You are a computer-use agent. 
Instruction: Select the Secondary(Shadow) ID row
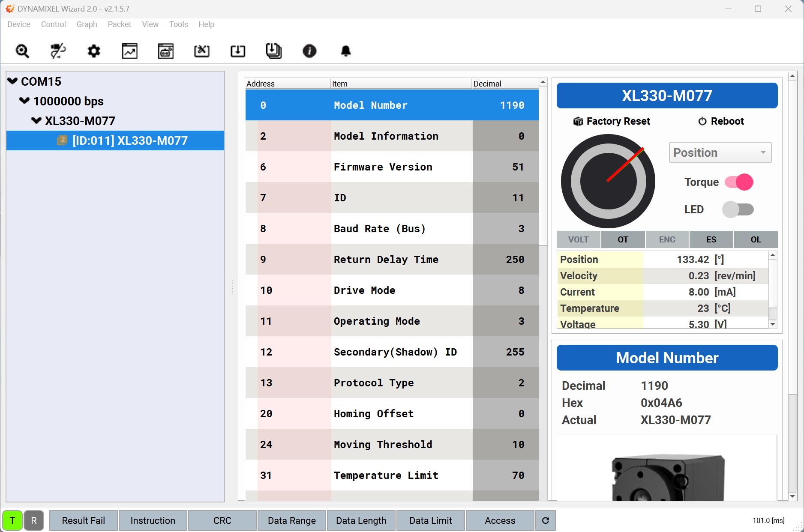coord(392,352)
